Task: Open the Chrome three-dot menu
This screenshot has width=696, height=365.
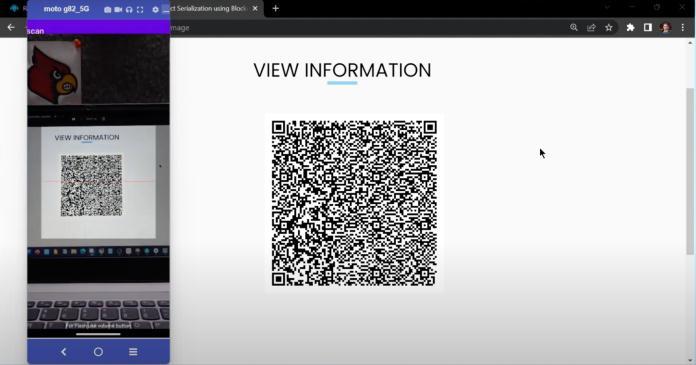Action: [x=683, y=28]
